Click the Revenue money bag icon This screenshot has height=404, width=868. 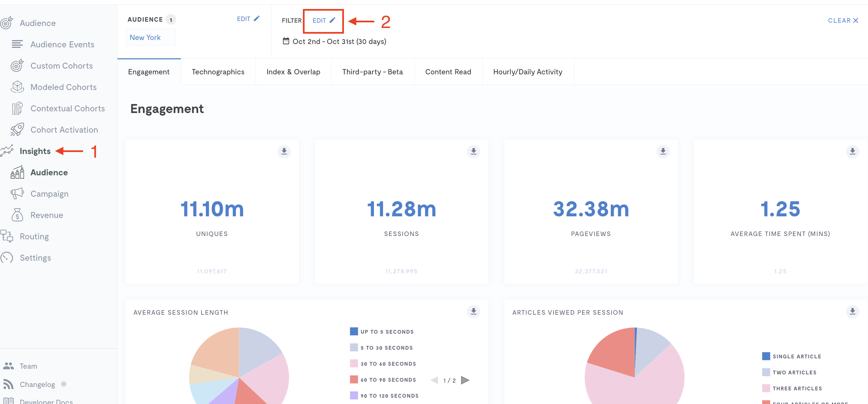(17, 215)
